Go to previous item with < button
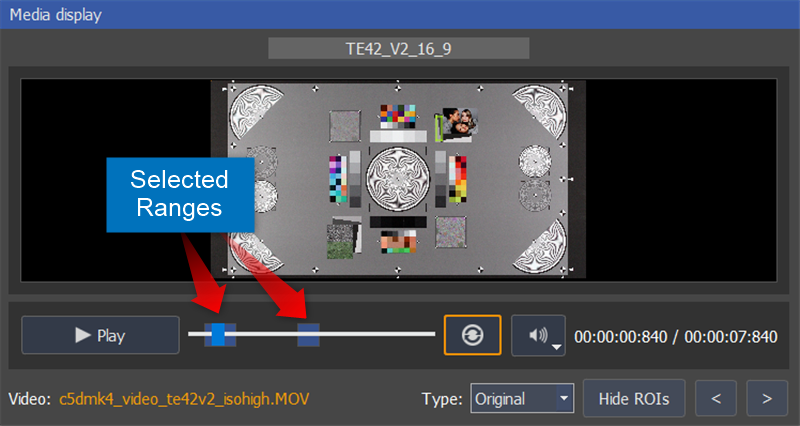 [716, 398]
